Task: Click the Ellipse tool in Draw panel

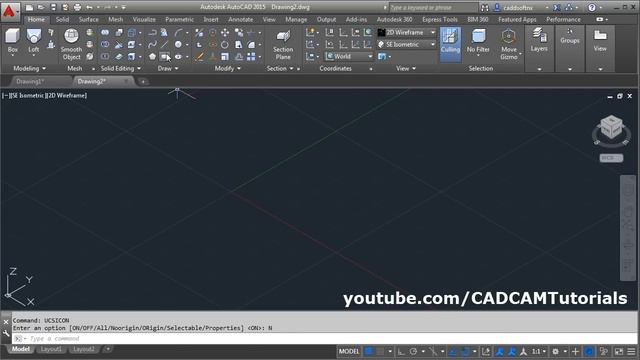Action: [x=178, y=56]
